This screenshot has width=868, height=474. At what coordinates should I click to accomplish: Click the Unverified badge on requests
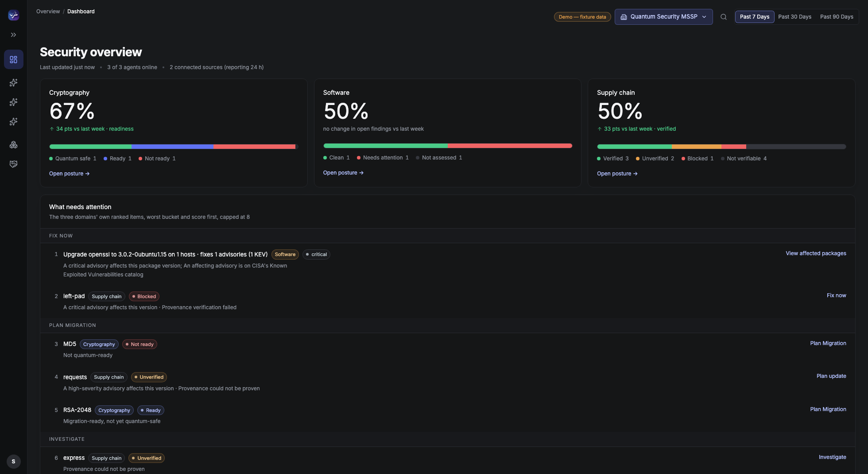(149, 377)
